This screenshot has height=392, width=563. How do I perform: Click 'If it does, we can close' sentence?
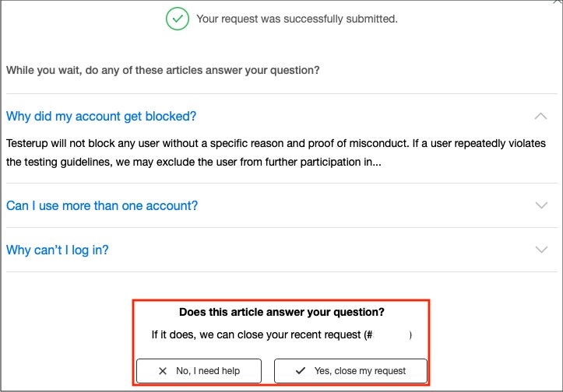282,335
